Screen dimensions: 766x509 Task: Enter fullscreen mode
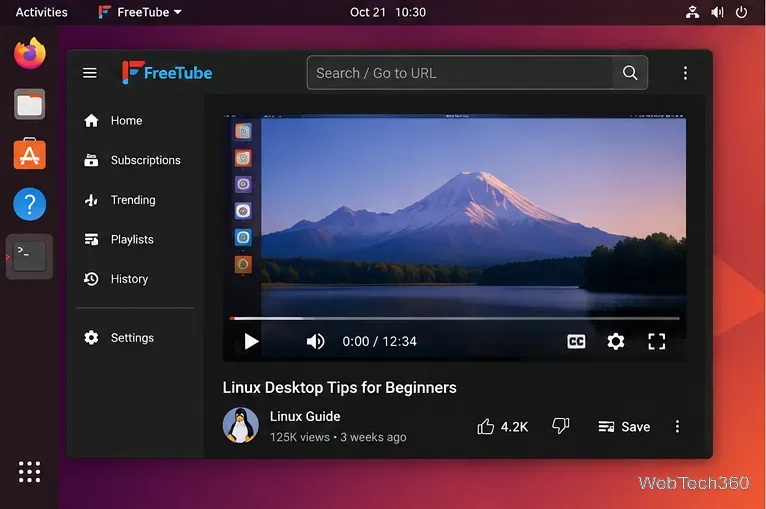[657, 341]
